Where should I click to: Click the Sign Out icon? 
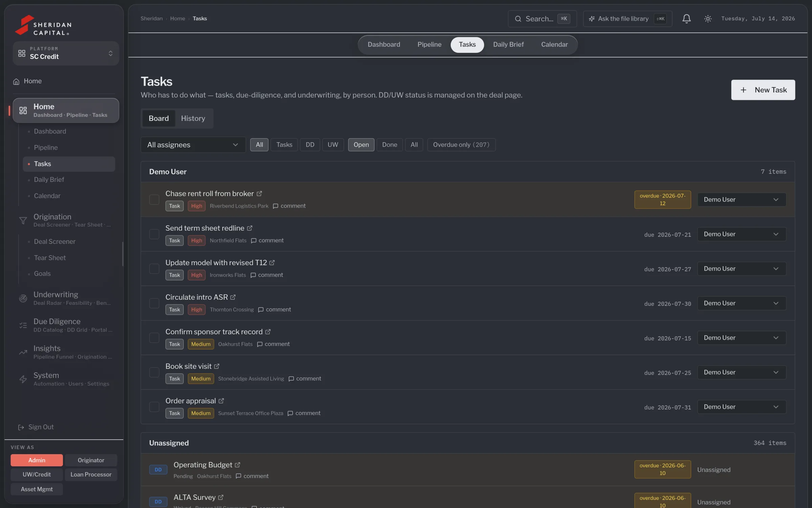click(21, 427)
